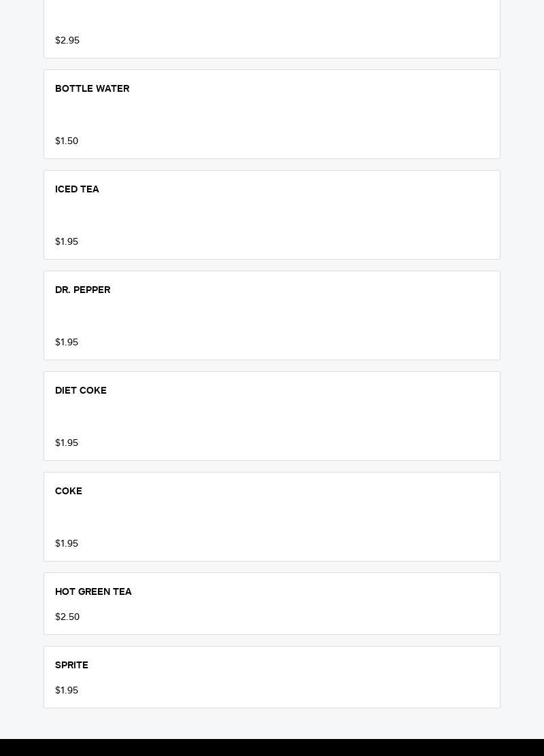Screen dimensions: 544x756
Task: Click the BOTTLE WATER item title
Action: click(x=92, y=88)
